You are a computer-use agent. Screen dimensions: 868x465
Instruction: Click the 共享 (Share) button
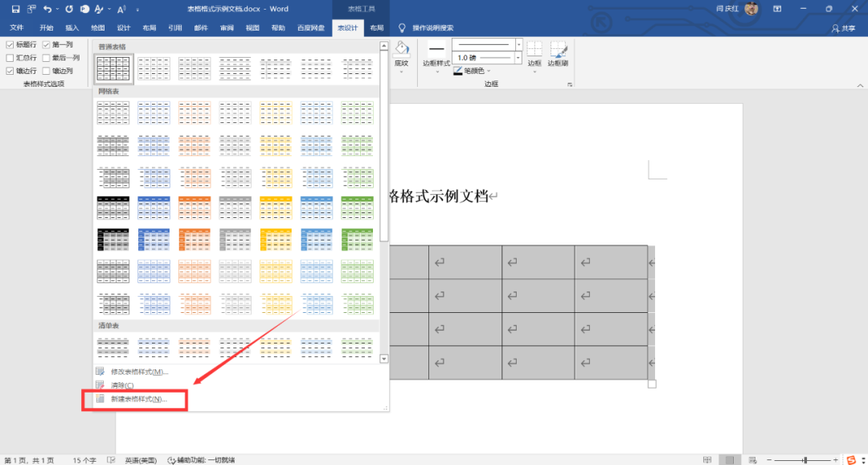tap(844, 27)
